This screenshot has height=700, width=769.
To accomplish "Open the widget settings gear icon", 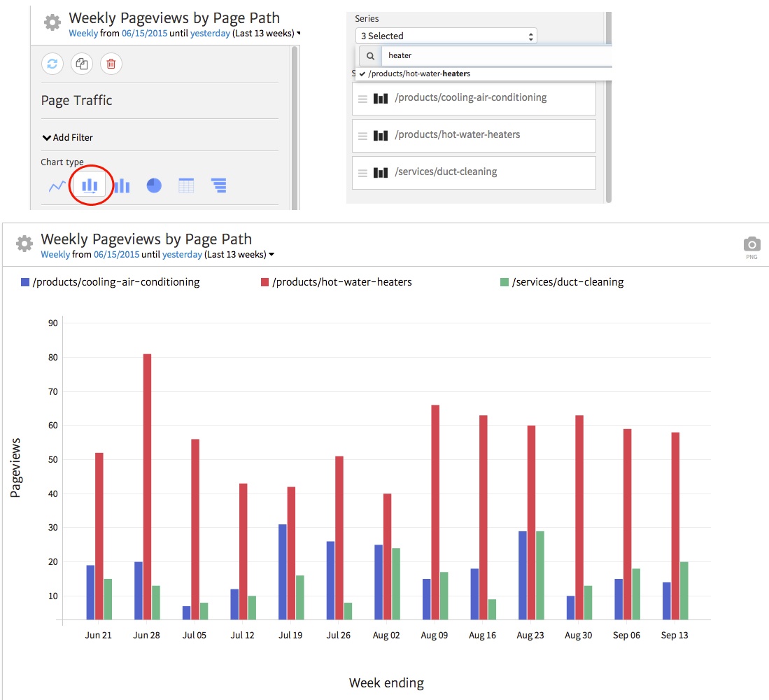I will coord(24,243).
